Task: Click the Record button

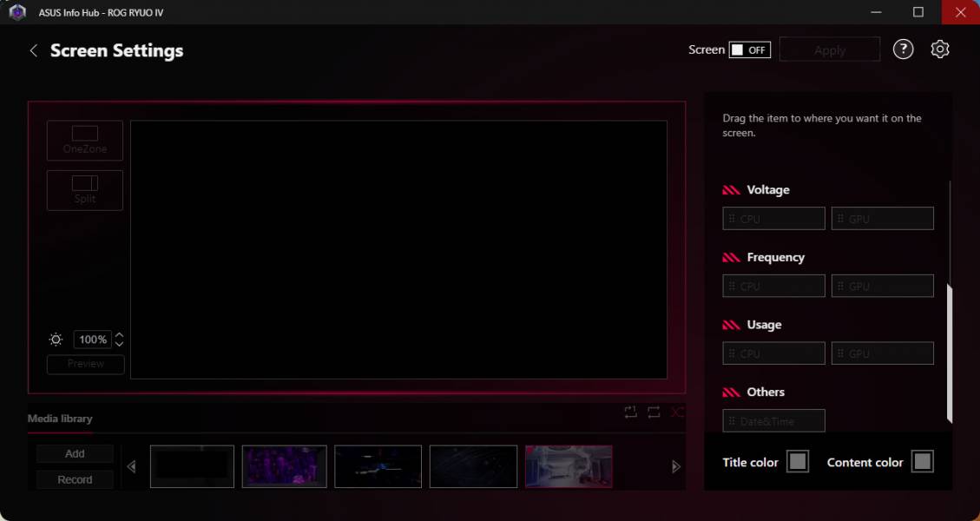Action: 75,479
